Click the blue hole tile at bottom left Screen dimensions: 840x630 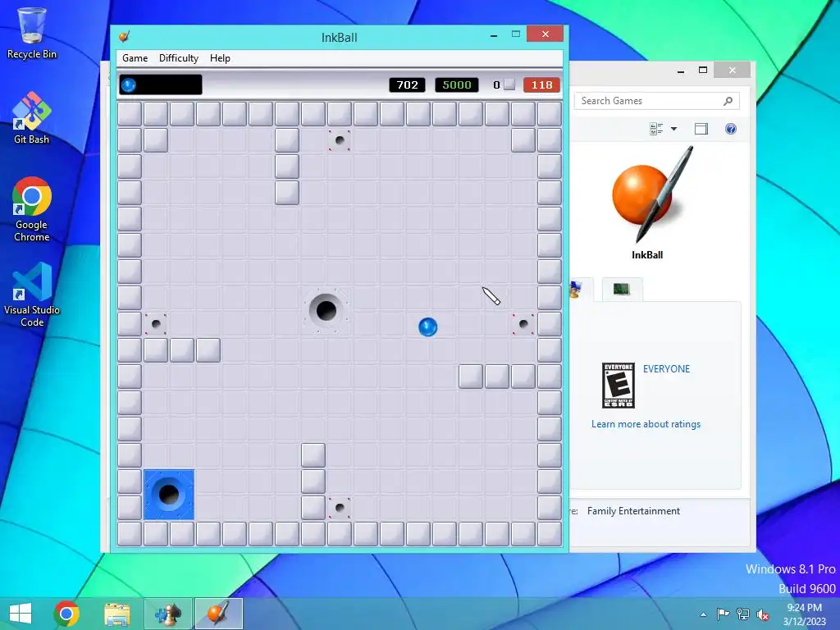(169, 495)
